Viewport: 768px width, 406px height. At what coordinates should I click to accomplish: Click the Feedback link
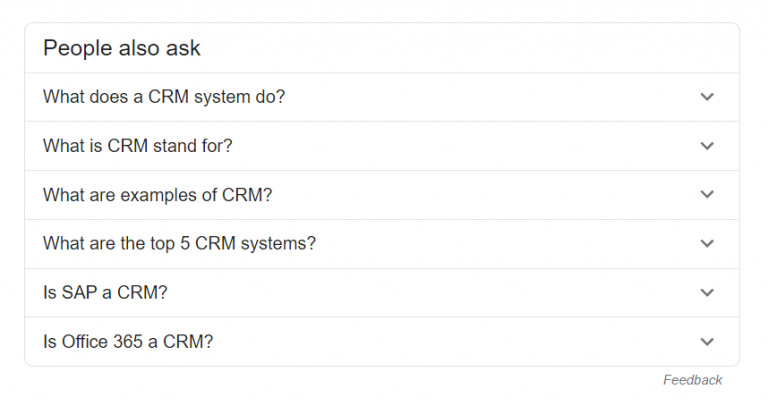(x=692, y=380)
